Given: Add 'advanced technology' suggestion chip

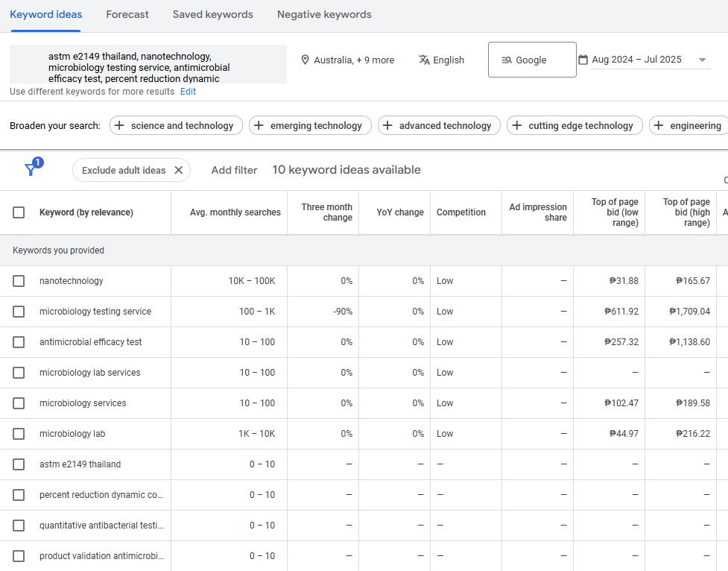Looking at the screenshot, I should (438, 125).
